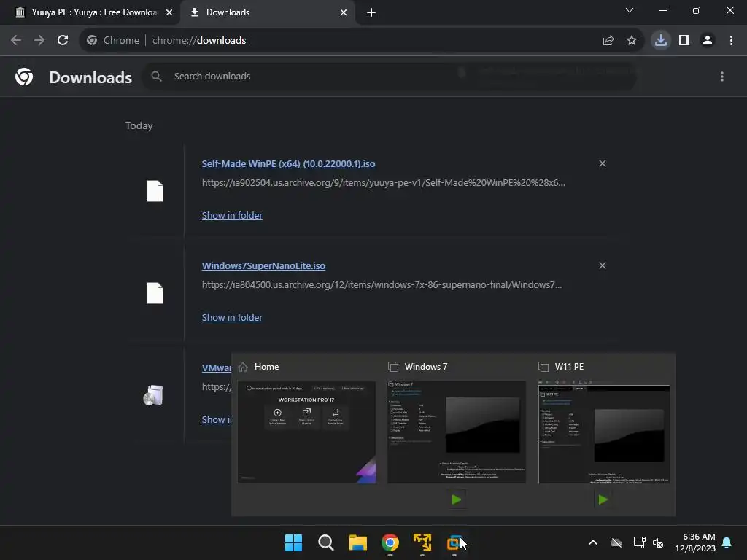This screenshot has width=747, height=560.
Task: Open the Windows 7 VM preview thumbnail
Action: click(457, 432)
